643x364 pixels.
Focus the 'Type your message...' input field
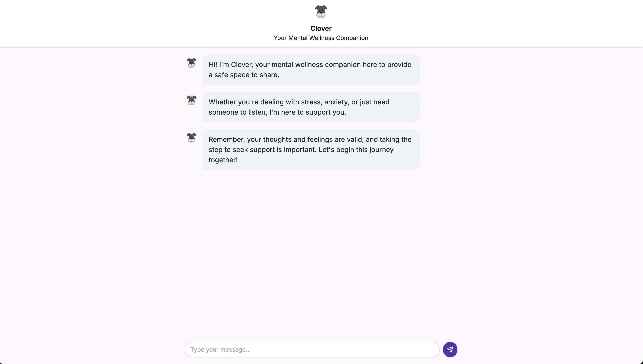[x=312, y=349]
